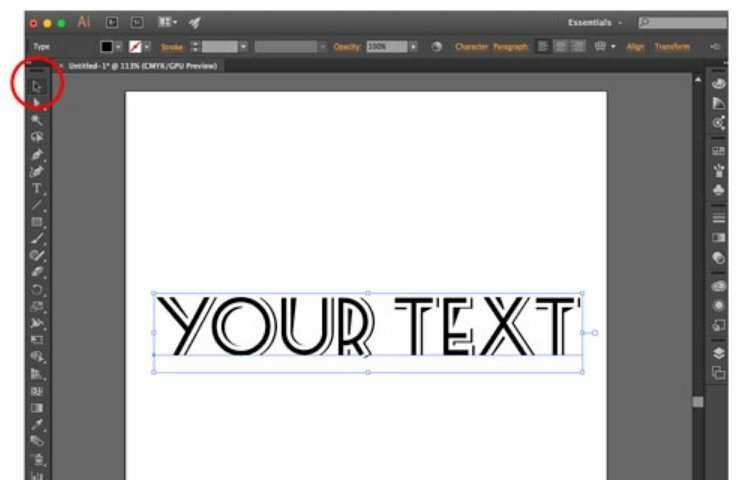Select the Paintbrush tool

click(x=37, y=239)
